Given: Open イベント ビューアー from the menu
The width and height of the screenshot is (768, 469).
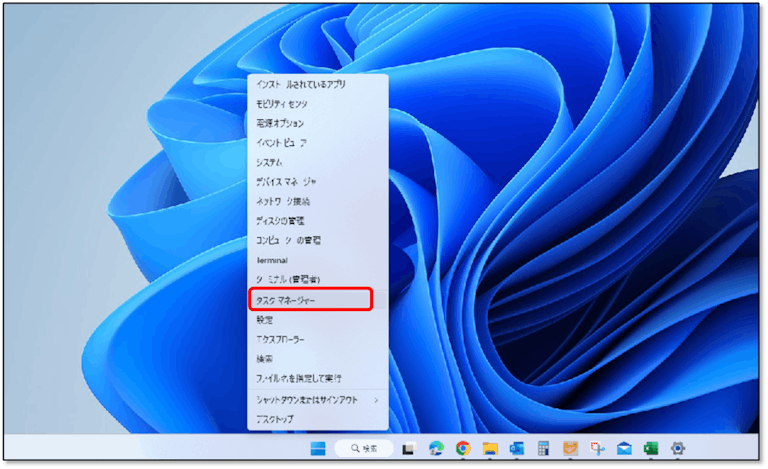Looking at the screenshot, I should point(318,143).
